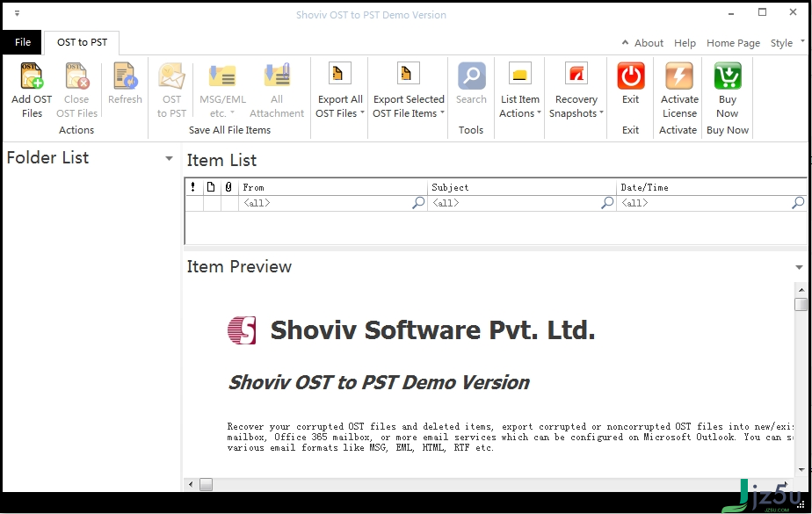Screen dimensions: 812x514
Task: Click the From filter search magnifier
Action: (418, 203)
